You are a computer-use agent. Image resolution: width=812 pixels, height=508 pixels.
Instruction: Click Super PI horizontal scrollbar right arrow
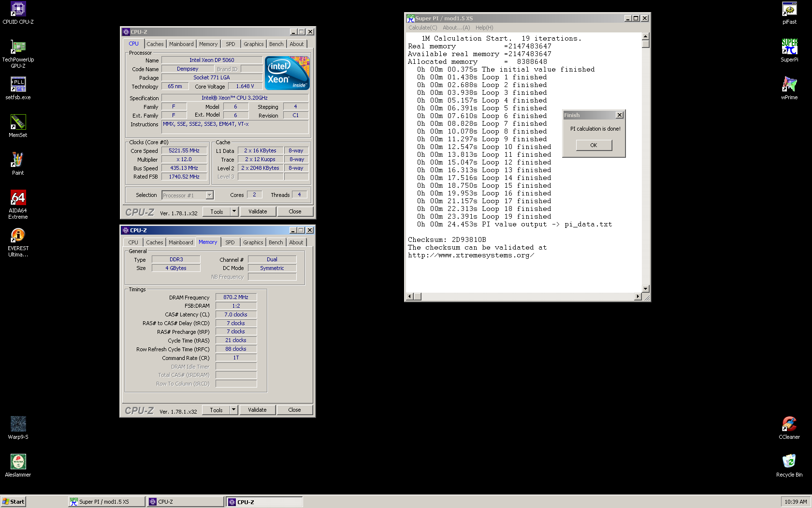(x=638, y=296)
